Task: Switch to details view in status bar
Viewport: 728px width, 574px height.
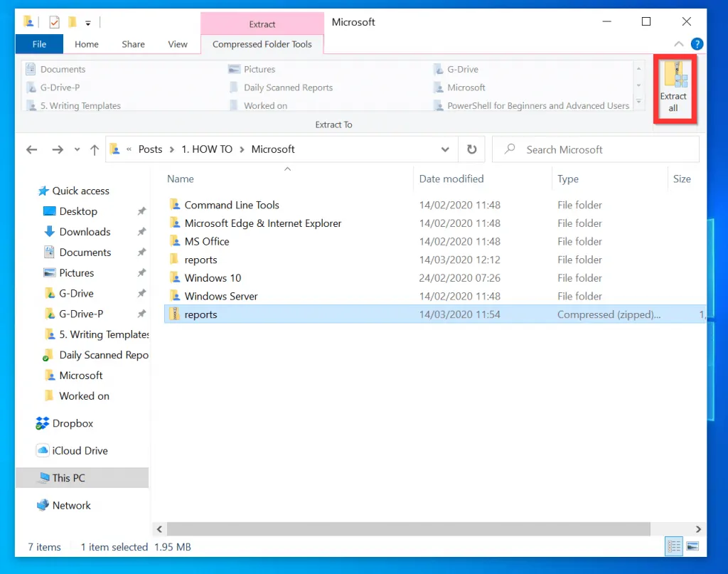Action: 673,546
